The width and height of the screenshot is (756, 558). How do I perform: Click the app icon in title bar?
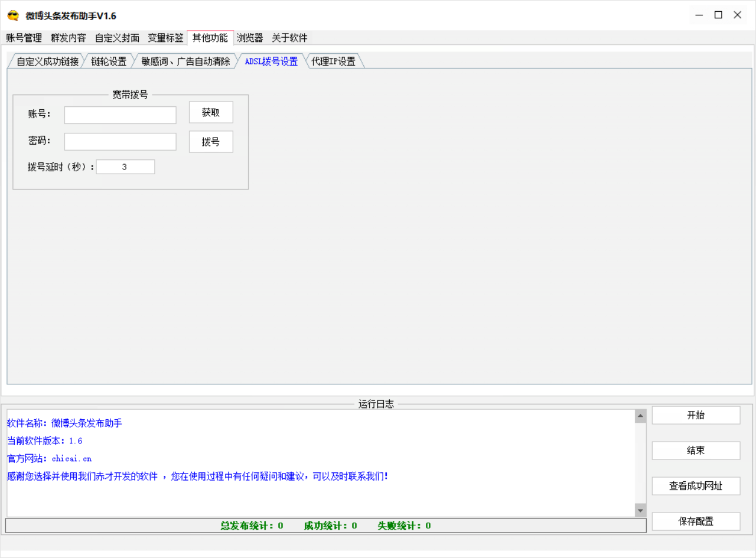tap(13, 16)
